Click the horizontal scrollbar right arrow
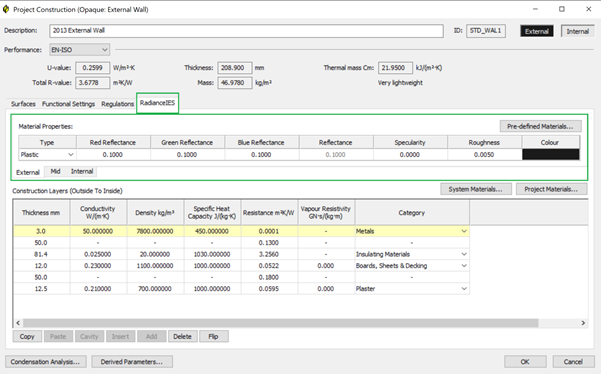Viewport: 601px width, 374px height. pyautogui.click(x=583, y=323)
